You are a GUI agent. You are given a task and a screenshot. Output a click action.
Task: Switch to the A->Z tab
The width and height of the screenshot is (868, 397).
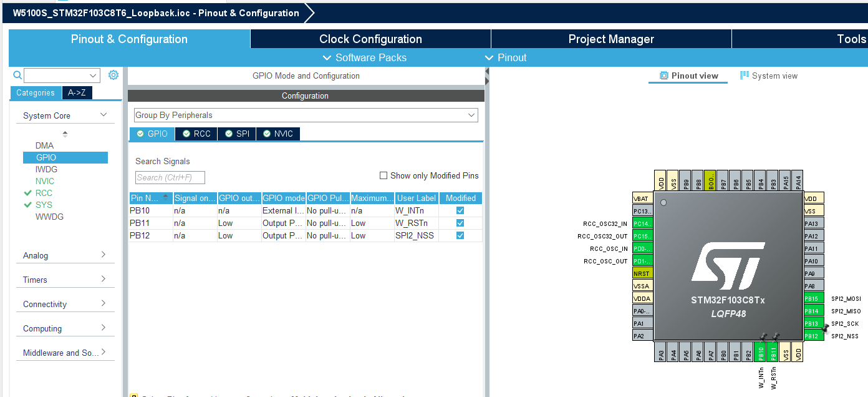click(x=77, y=92)
